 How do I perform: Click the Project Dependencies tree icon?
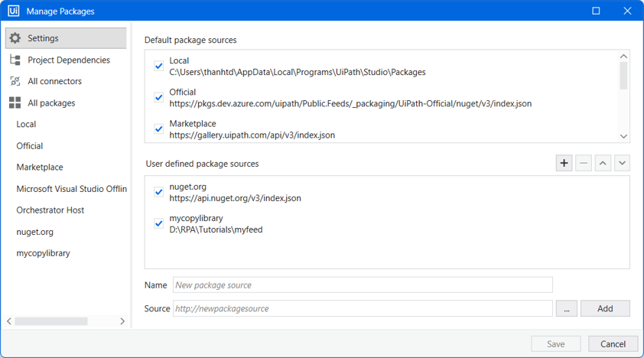tap(15, 60)
